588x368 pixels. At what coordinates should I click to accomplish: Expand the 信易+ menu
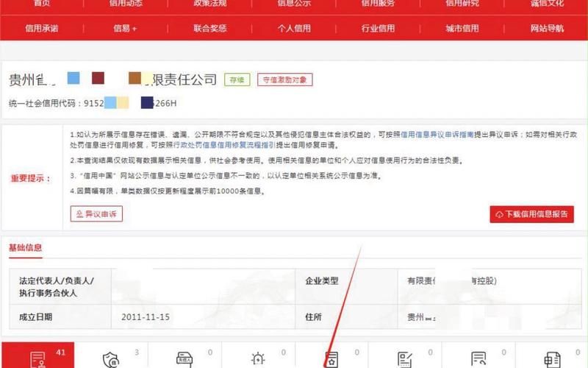pos(125,28)
